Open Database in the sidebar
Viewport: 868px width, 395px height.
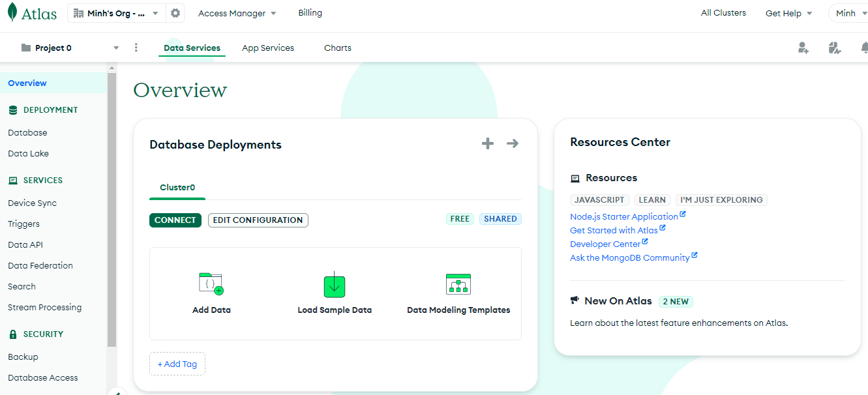coord(27,132)
